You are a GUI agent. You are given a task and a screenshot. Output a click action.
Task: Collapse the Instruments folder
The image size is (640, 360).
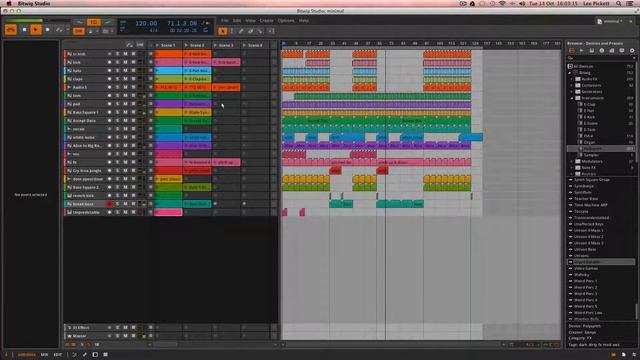tap(573, 98)
